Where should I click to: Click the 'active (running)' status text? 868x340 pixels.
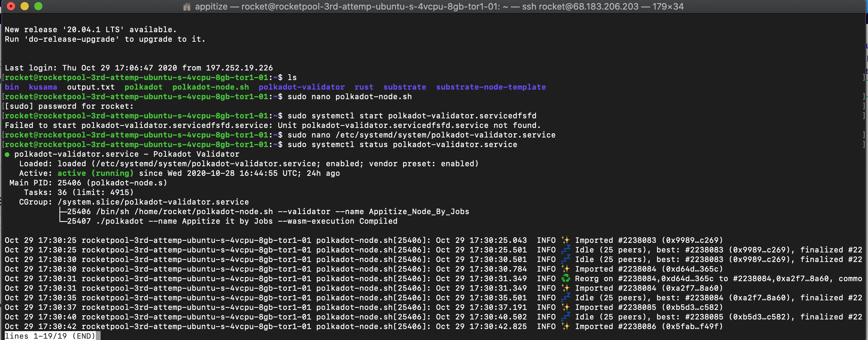(x=95, y=173)
